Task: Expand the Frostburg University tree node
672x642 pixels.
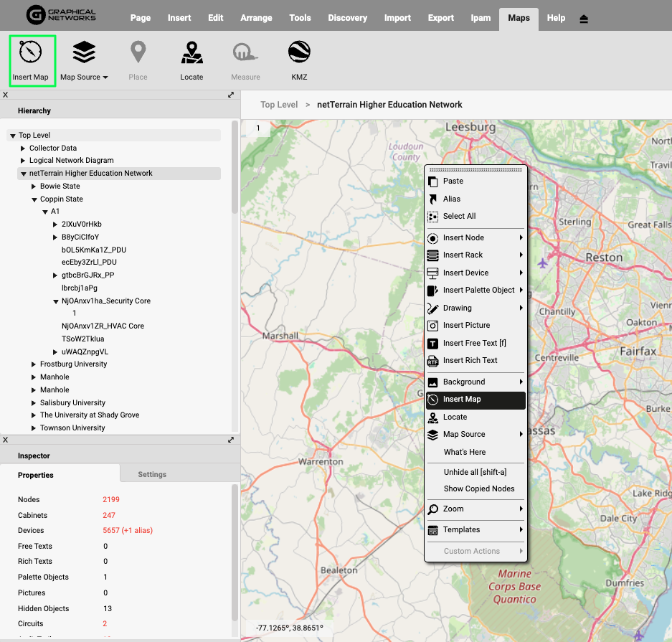Action: click(34, 364)
